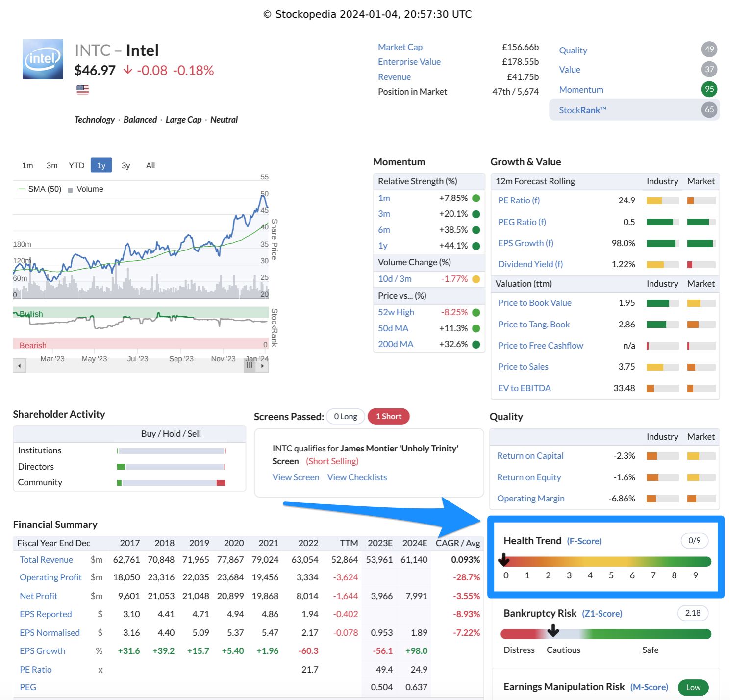Open the View Screen link
Image resolution: width=750 pixels, height=700 pixels.
click(296, 477)
